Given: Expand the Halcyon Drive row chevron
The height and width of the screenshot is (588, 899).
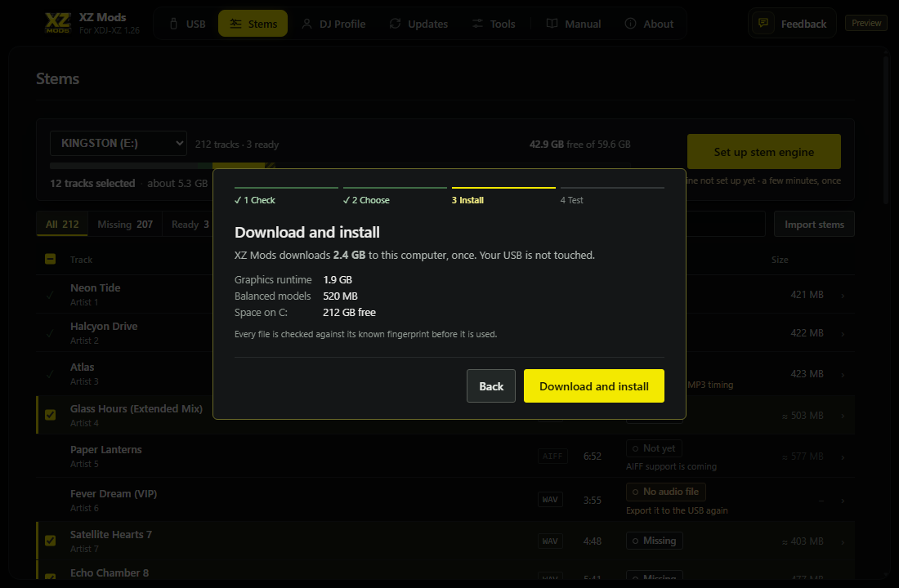Looking at the screenshot, I should point(843,333).
